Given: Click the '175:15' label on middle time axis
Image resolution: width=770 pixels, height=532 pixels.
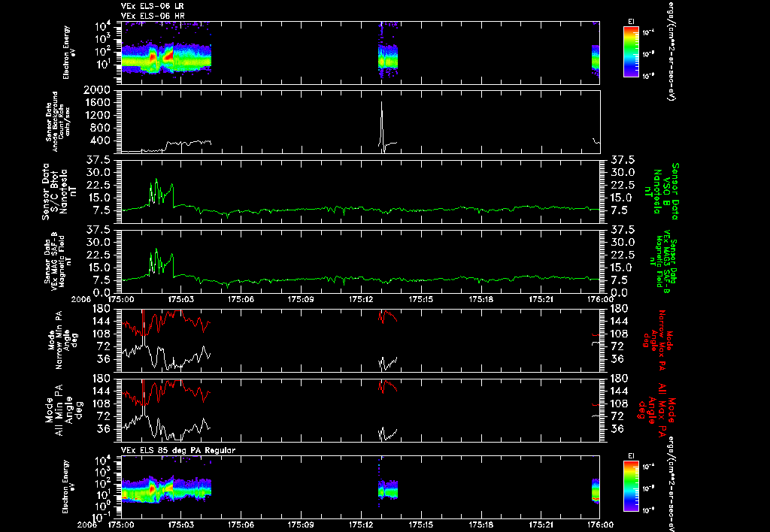Looking at the screenshot, I should pyautogui.click(x=421, y=298).
